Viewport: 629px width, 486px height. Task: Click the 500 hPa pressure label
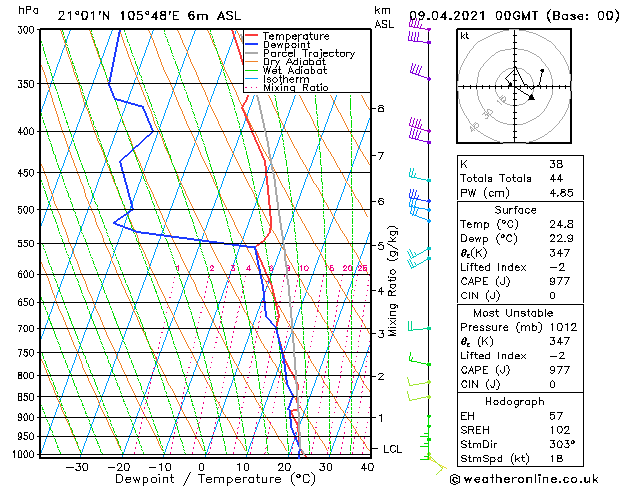pos(28,210)
